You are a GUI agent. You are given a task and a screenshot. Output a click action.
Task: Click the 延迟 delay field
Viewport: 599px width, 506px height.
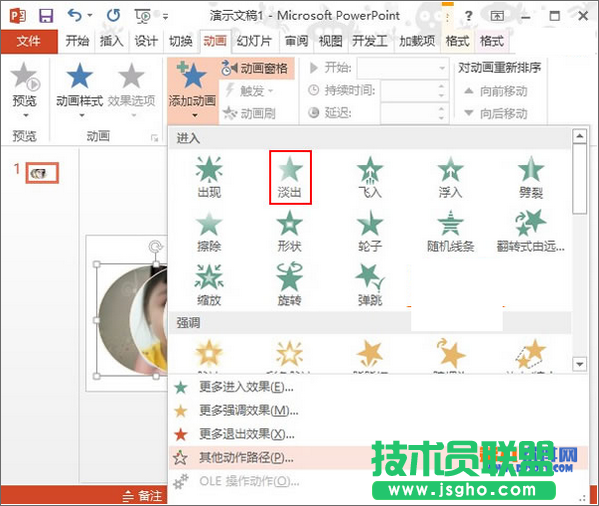(409, 113)
